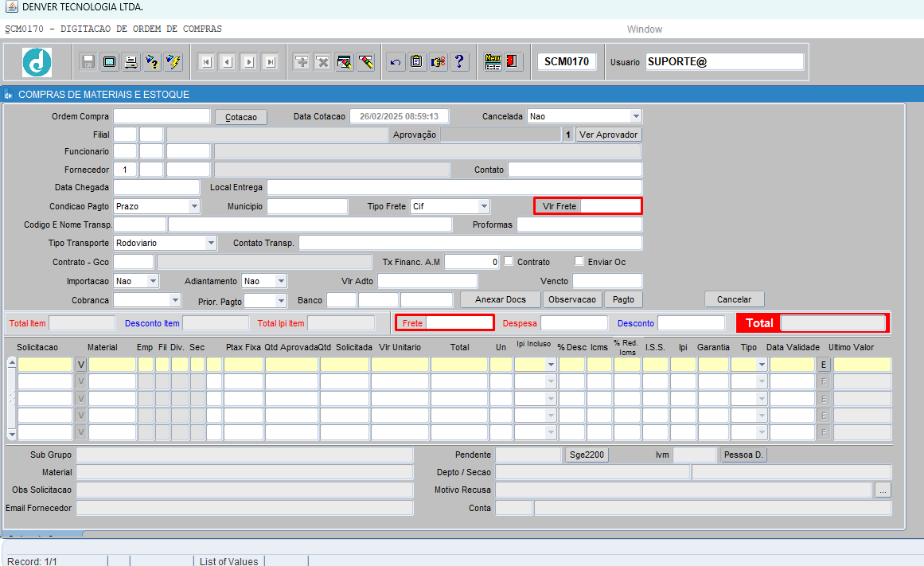This screenshot has height=566, width=924.
Task: Click the grid scrollbar up arrow
Action: (12, 362)
